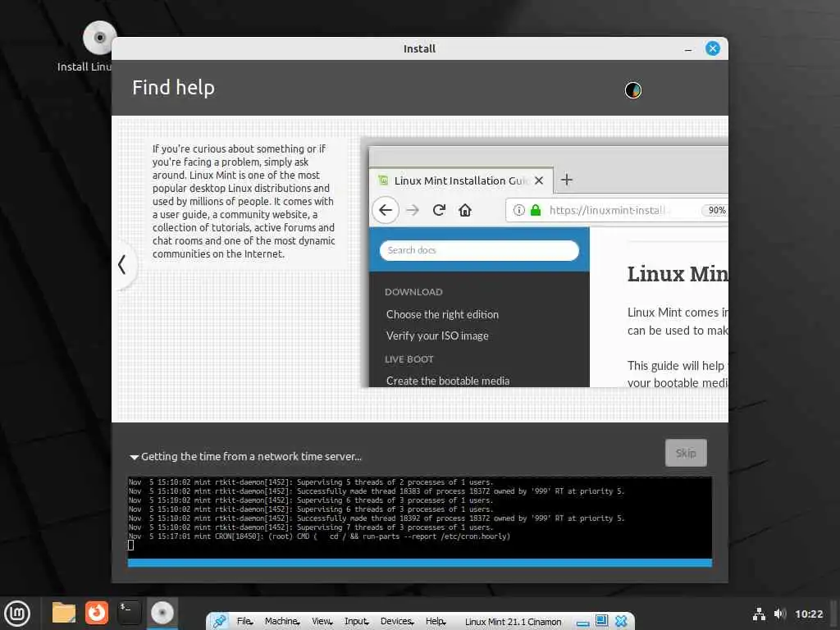
Task: Open the network connections tray icon
Action: 759,614
